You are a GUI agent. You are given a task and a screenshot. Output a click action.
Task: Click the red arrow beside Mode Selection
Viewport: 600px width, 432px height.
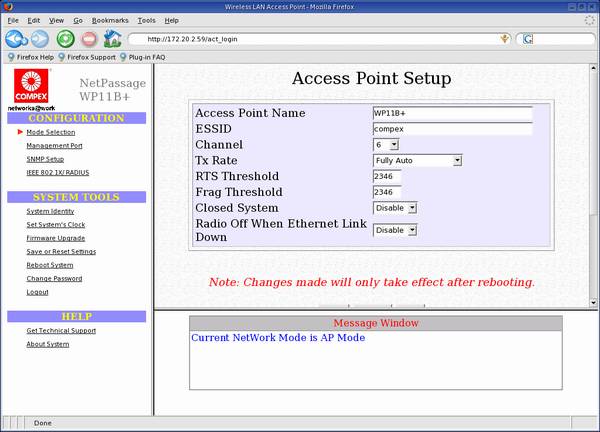[x=20, y=132]
